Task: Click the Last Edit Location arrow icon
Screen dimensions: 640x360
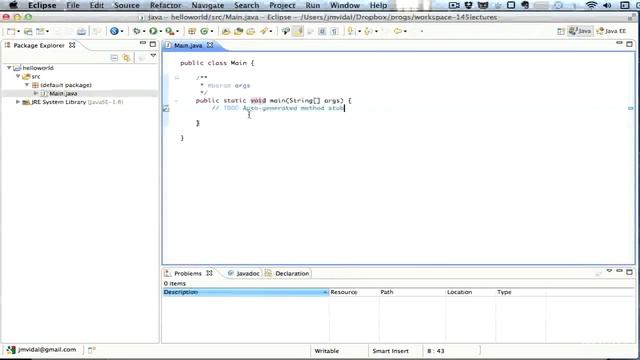Action: point(397,31)
